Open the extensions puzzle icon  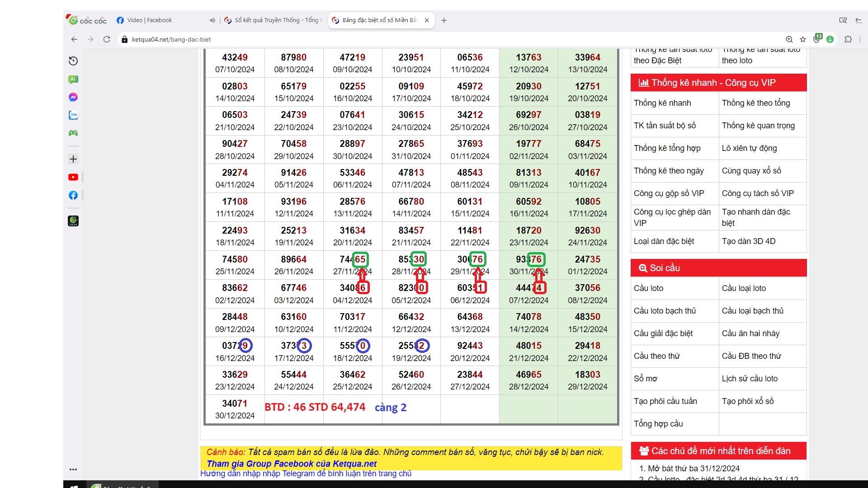(848, 39)
